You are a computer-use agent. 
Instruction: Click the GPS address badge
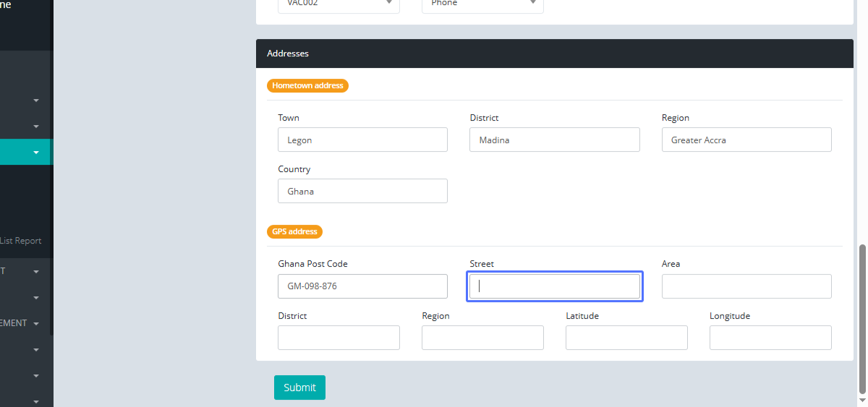point(294,231)
